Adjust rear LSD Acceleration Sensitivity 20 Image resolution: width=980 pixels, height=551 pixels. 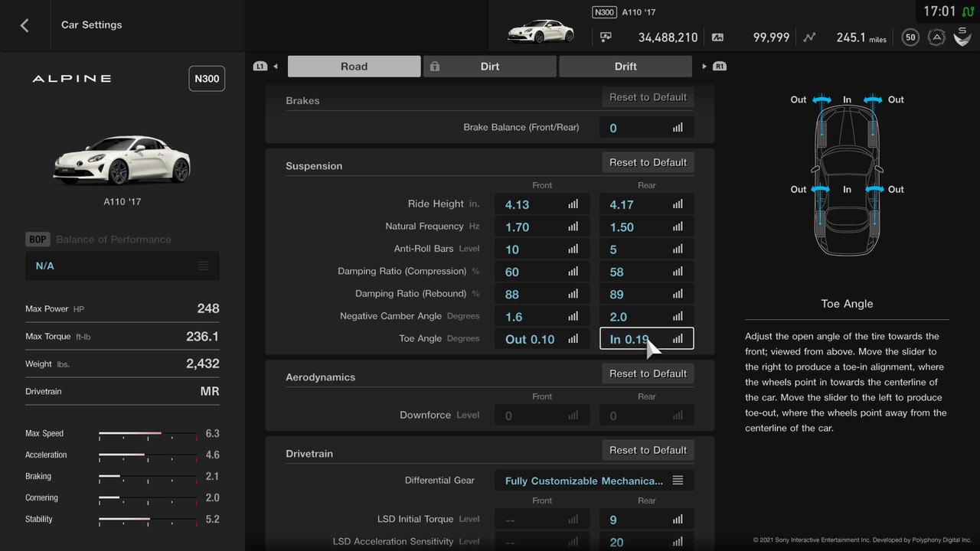pos(647,542)
